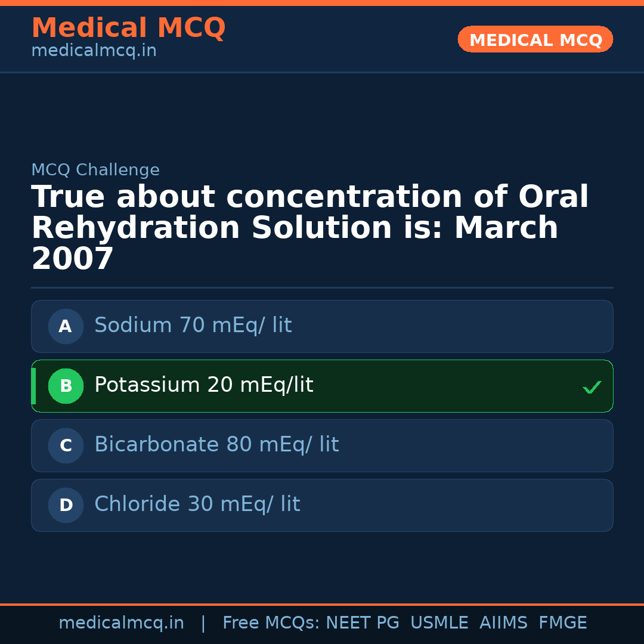Pick the letter D option circle
The width and height of the screenshot is (644, 644).
coord(66,505)
